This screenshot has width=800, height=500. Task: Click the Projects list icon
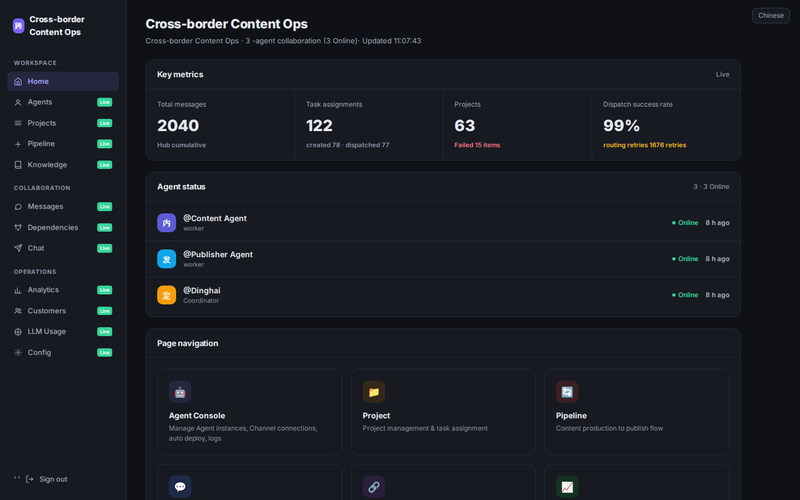pos(18,123)
